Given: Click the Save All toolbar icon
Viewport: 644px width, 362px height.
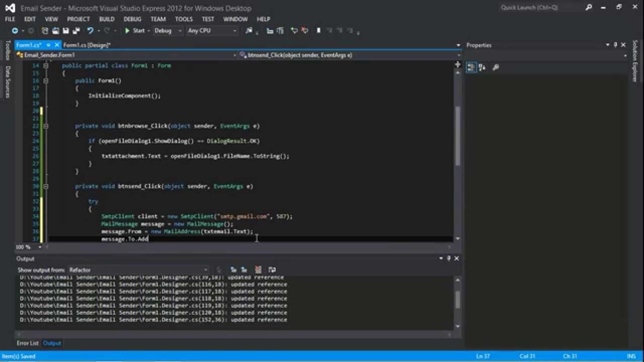Looking at the screenshot, I should click(76, 31).
